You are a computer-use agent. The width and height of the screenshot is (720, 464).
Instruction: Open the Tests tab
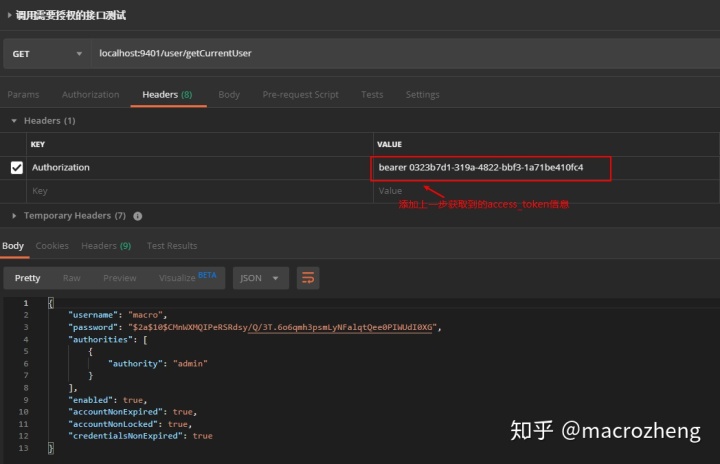click(x=372, y=95)
